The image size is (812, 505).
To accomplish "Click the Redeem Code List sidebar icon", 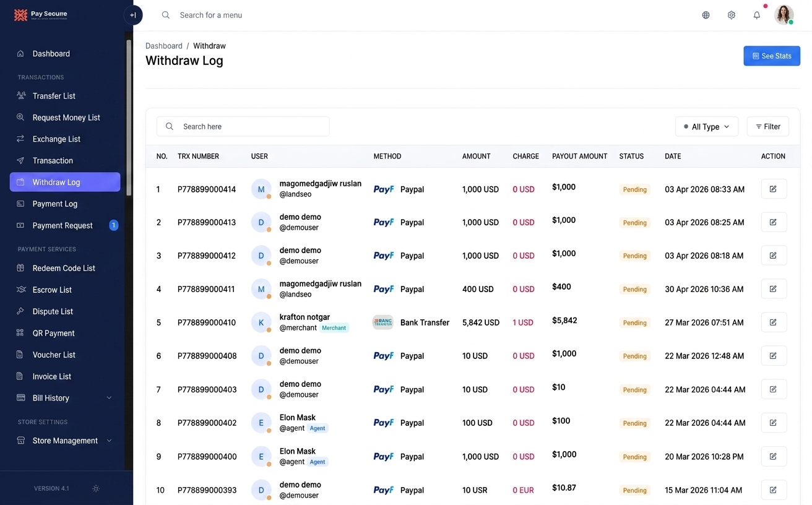I will point(20,268).
